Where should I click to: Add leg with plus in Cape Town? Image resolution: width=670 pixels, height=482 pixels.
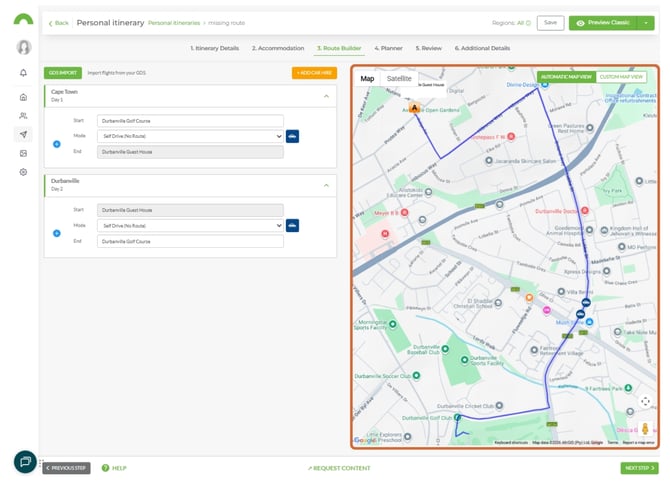point(56,144)
